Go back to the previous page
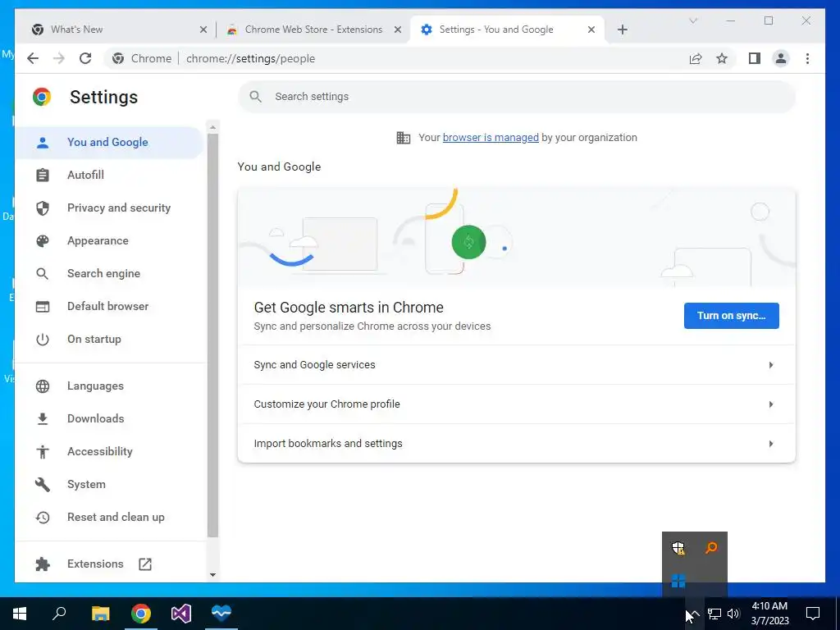The image size is (840, 630). click(33, 58)
